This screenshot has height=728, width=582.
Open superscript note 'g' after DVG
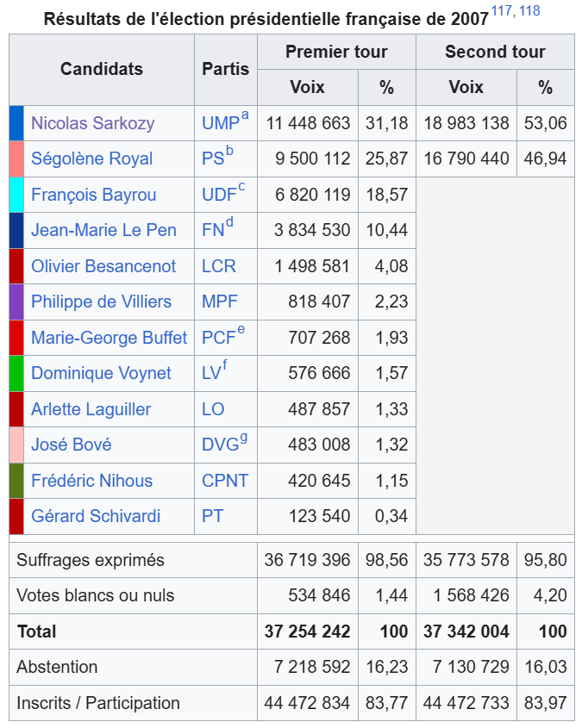[244, 438]
